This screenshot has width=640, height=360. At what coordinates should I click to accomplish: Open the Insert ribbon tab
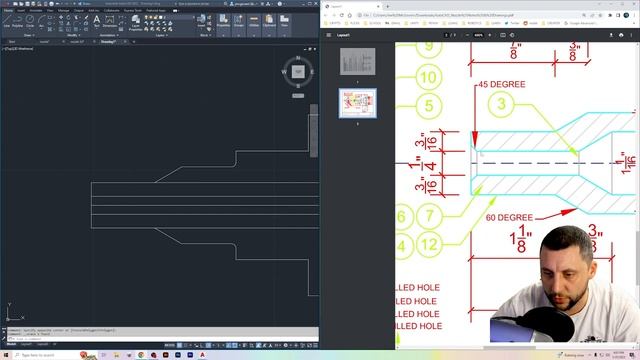click(x=21, y=10)
